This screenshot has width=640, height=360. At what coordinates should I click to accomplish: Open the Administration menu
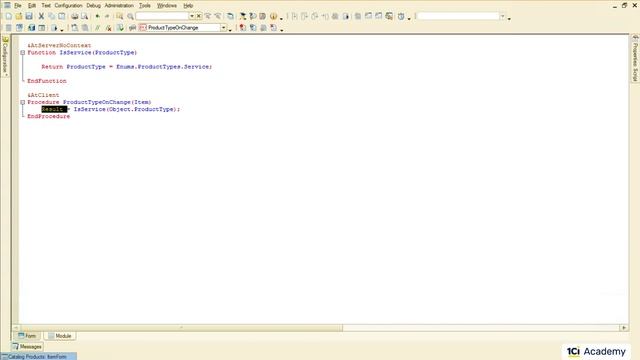click(119, 6)
